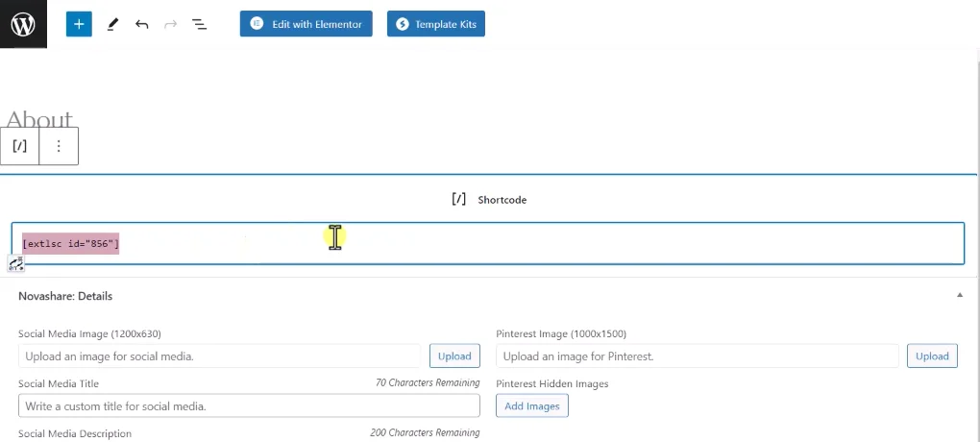The image size is (980, 442).
Task: Focus the Social Media Title field
Action: pyautogui.click(x=248, y=405)
